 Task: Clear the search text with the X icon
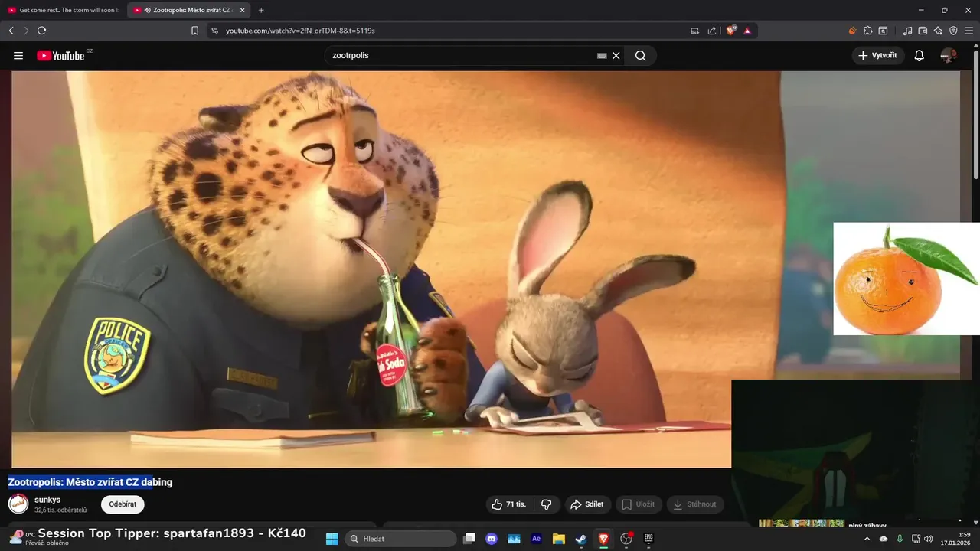click(616, 56)
